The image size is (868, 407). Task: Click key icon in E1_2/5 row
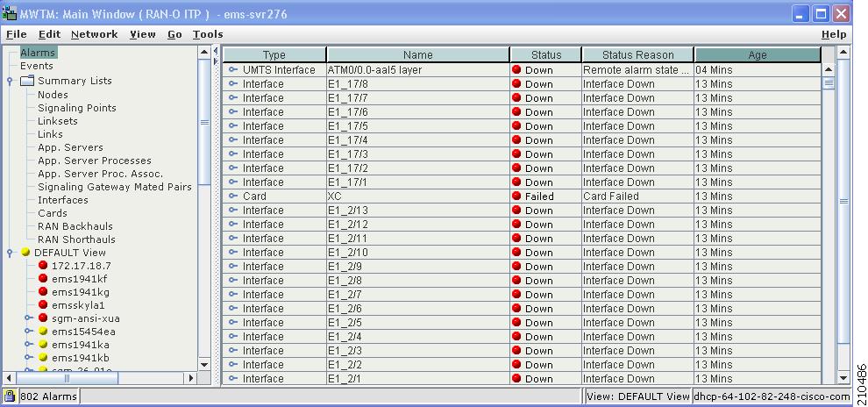(233, 322)
